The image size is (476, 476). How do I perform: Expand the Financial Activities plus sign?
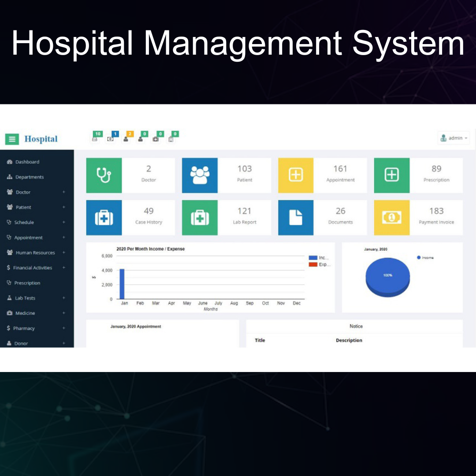(x=63, y=268)
